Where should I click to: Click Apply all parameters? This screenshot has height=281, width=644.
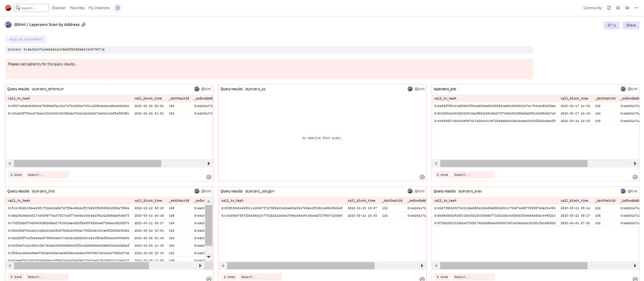tap(26, 39)
